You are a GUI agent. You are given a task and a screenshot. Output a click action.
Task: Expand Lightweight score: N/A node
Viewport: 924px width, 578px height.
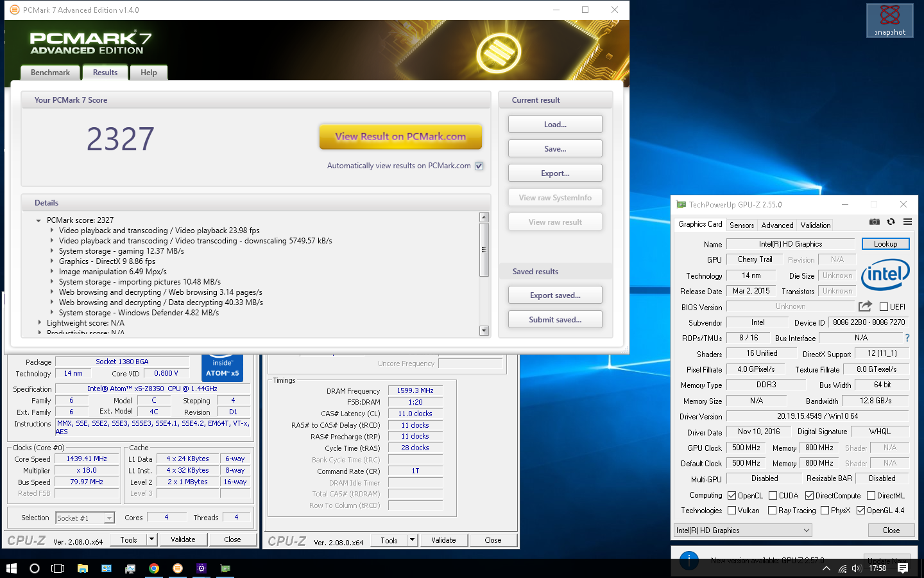39,323
